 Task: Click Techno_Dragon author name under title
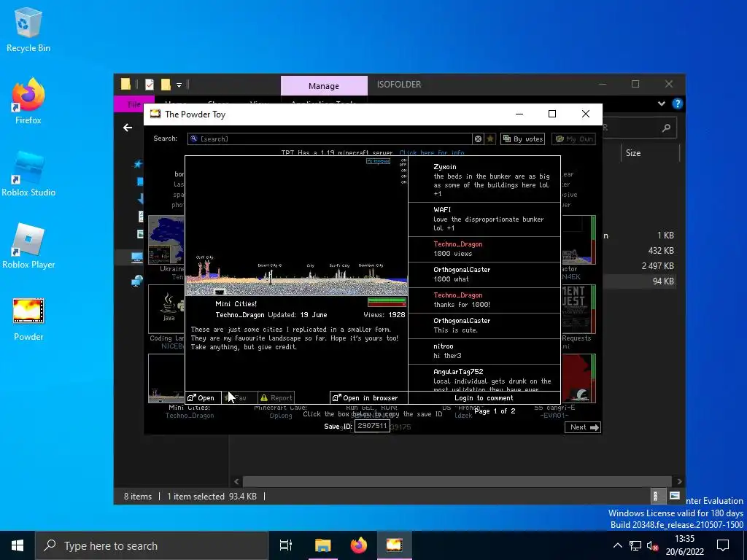click(x=239, y=315)
